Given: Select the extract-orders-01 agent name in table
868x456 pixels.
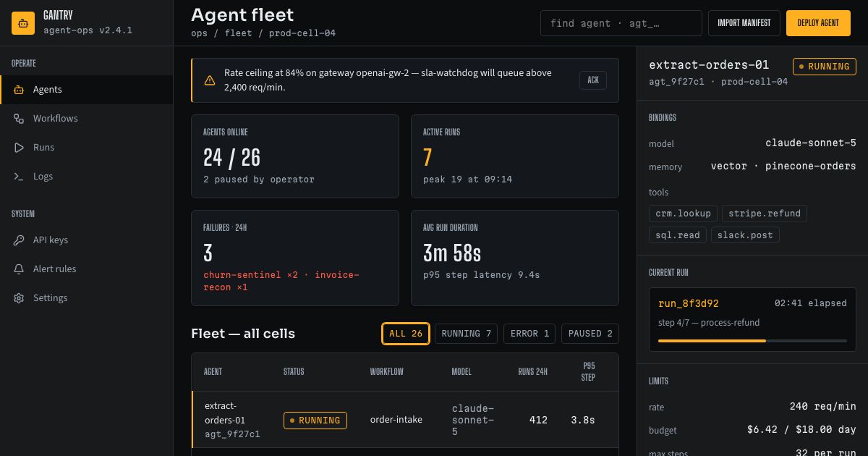Looking at the screenshot, I should pos(225,413).
